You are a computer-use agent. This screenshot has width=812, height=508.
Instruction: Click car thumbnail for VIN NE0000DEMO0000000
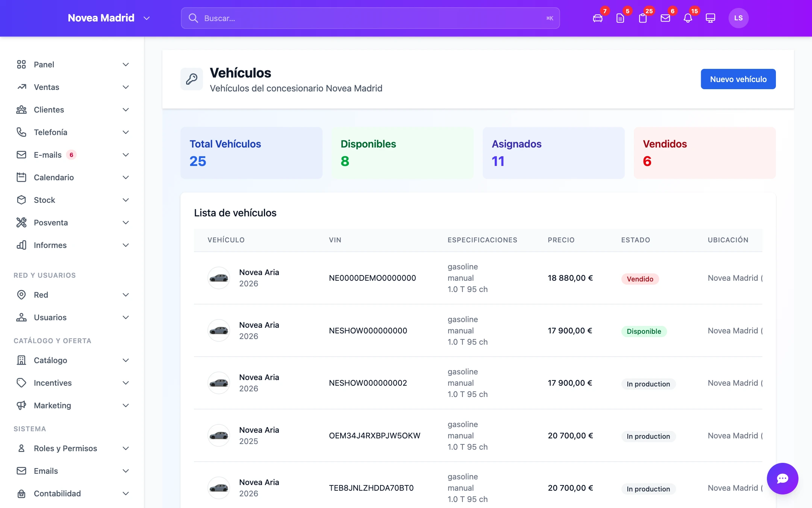(x=219, y=278)
